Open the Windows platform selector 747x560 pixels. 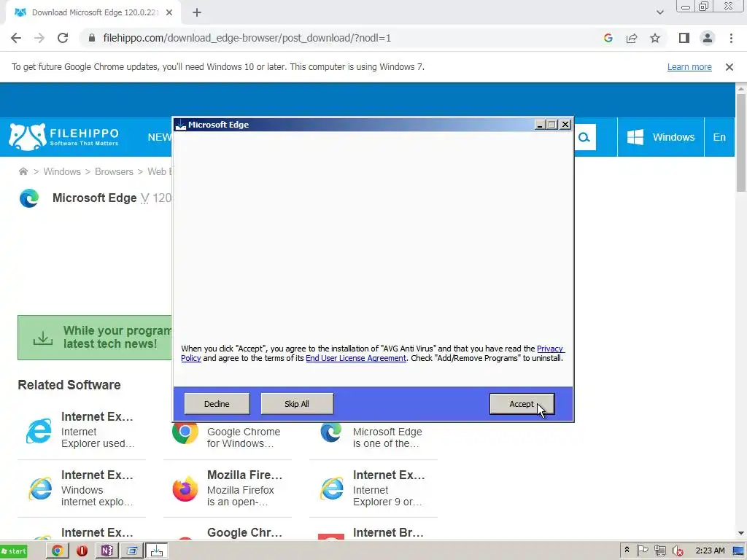click(661, 137)
